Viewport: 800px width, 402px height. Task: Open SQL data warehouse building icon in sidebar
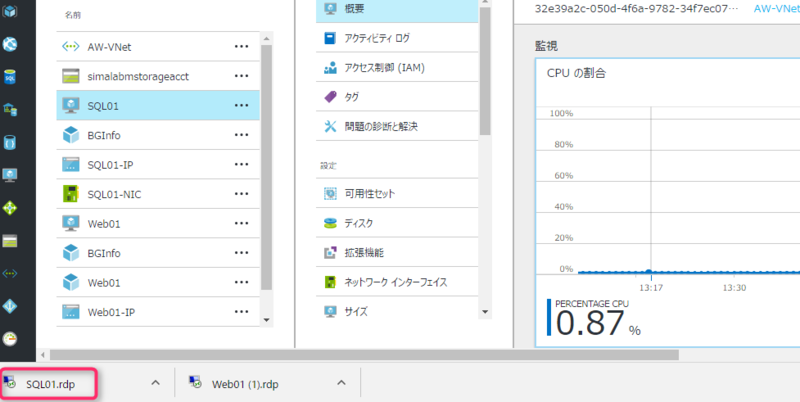click(10, 109)
